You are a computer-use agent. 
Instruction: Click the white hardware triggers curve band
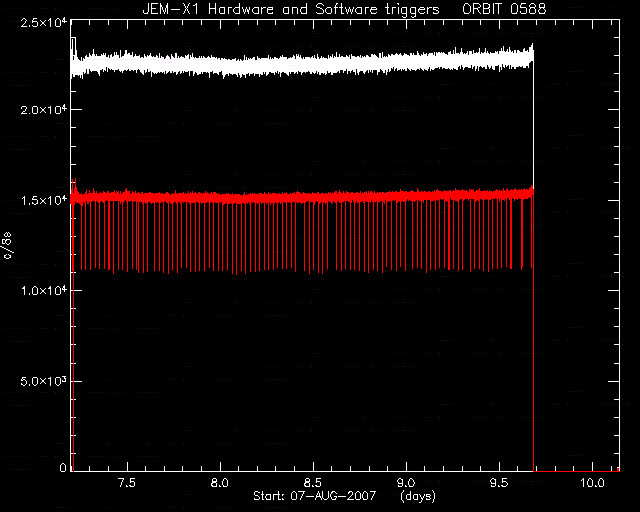[x=302, y=63]
